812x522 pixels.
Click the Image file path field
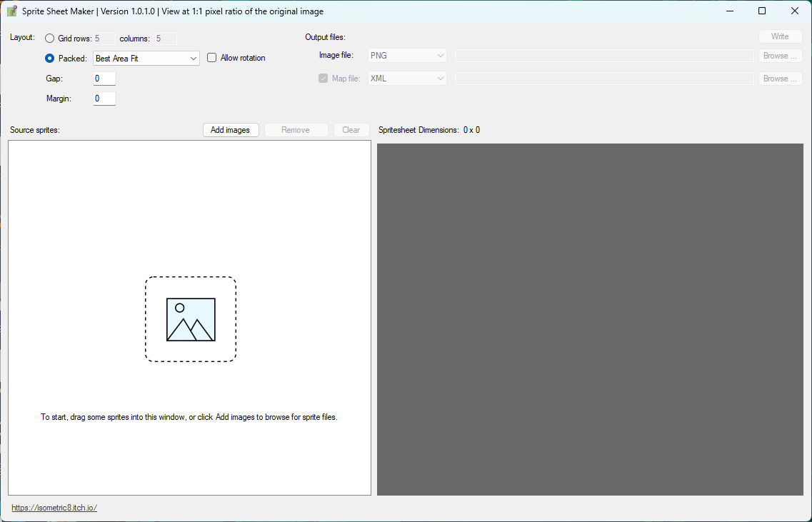tap(603, 56)
